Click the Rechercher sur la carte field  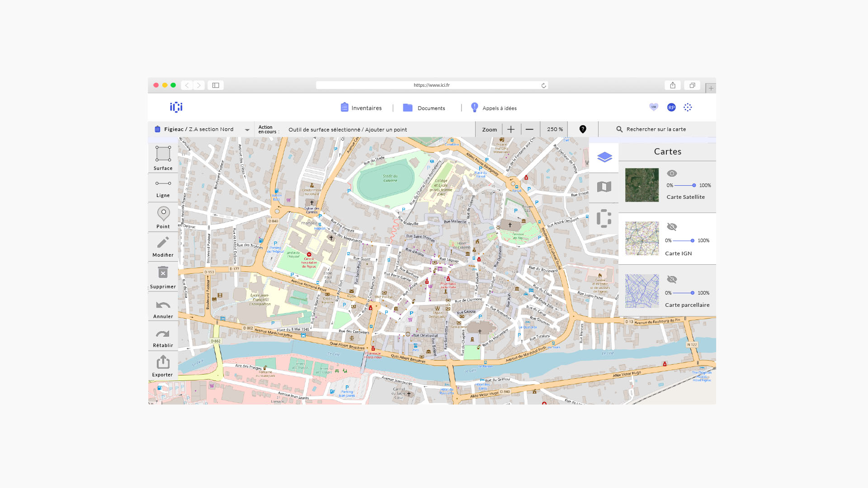click(656, 129)
